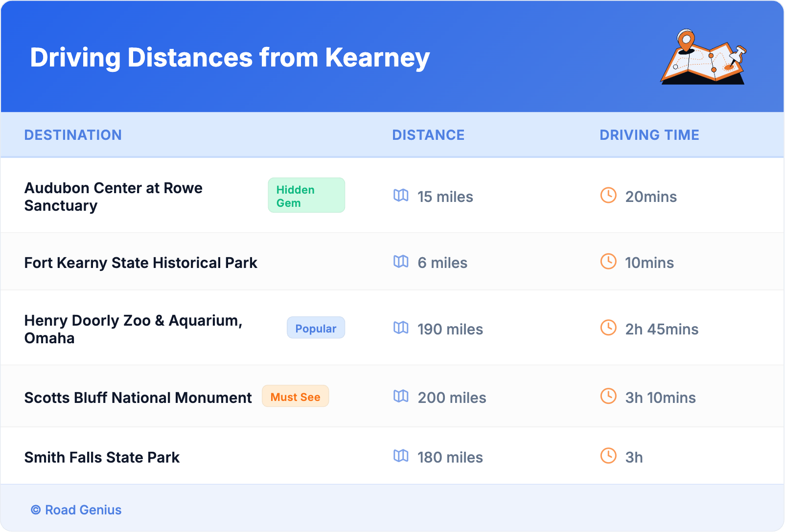Screen dimensions: 785x532
Task: Click the map icon beside 6 miles
Action: point(401,262)
